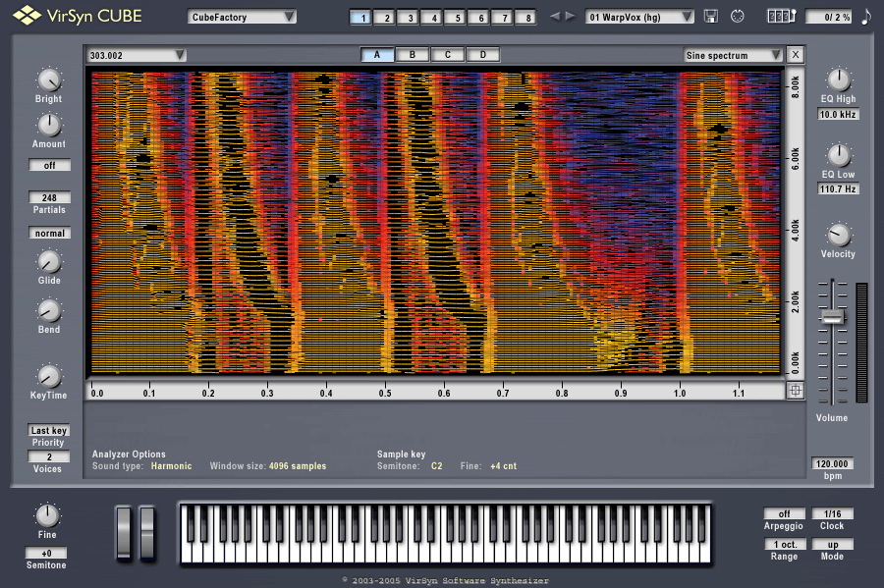Switch to part 2
The image size is (884, 588).
[386, 18]
